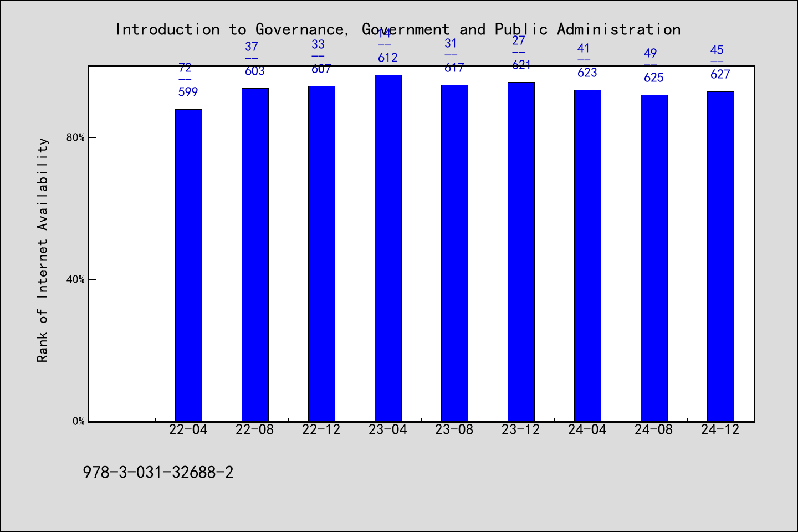Image resolution: width=798 pixels, height=532 pixels.
Task: Click the value 37 above the 22-08 bar
Action: point(252,47)
